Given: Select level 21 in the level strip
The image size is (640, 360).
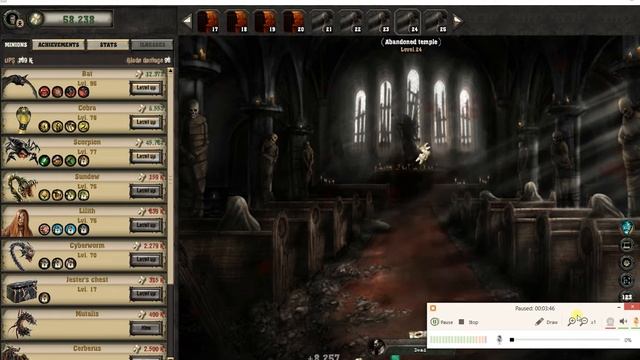Looking at the screenshot, I should 322,21.
